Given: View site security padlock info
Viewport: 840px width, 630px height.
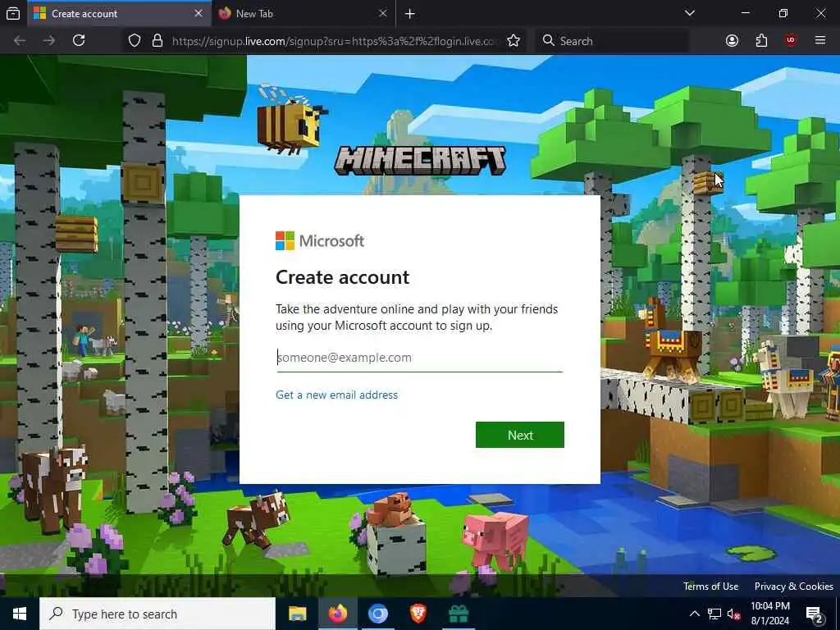Looking at the screenshot, I should 157,41.
